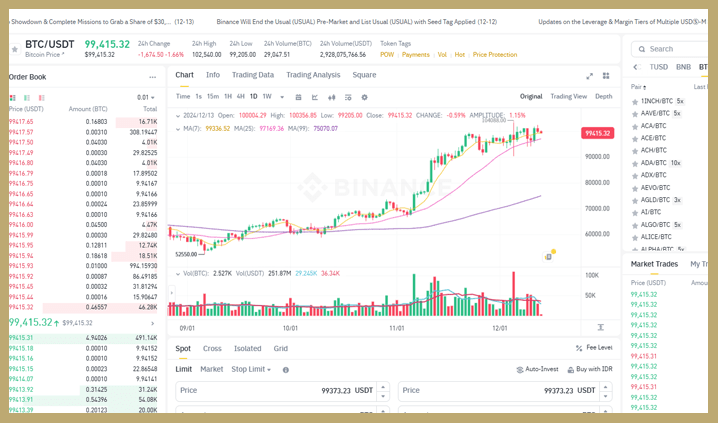Show only sell orders in order book
The height and width of the screenshot is (423, 718).
42,98
